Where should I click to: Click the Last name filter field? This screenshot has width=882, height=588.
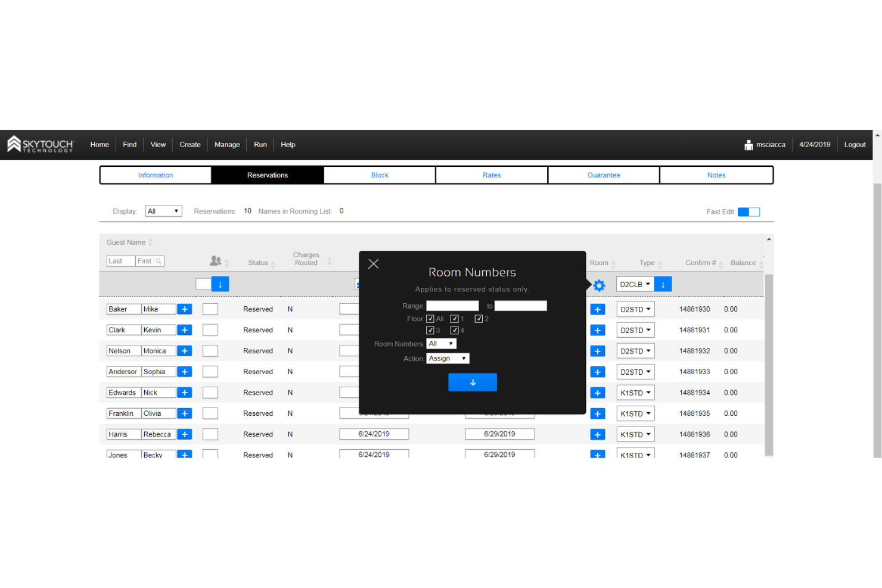(121, 261)
